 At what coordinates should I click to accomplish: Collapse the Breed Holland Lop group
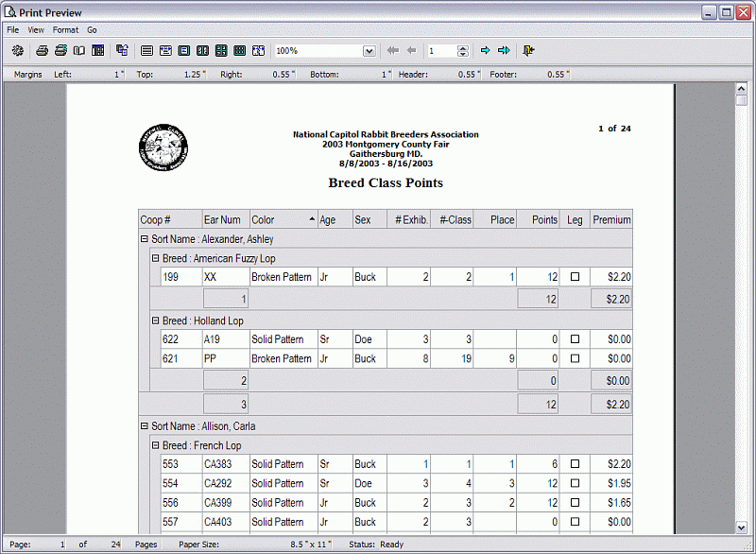[x=155, y=320]
